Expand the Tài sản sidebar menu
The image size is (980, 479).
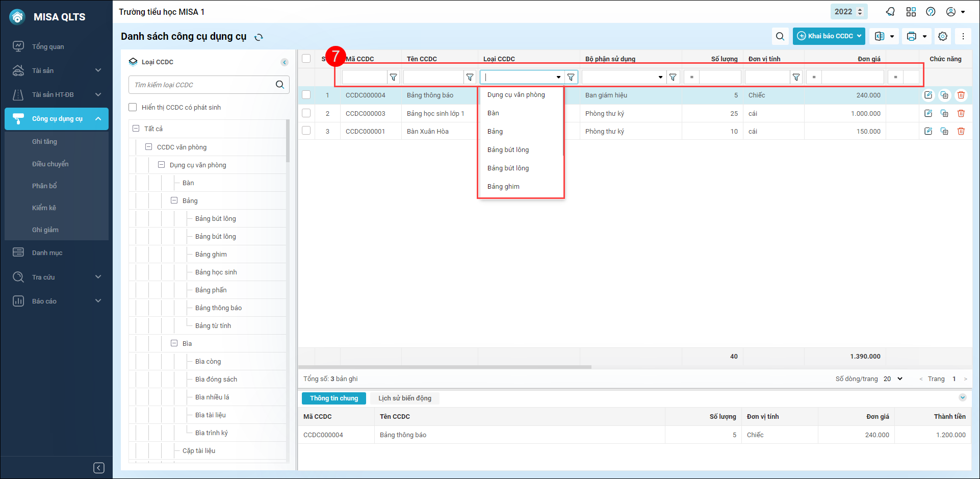coord(57,70)
